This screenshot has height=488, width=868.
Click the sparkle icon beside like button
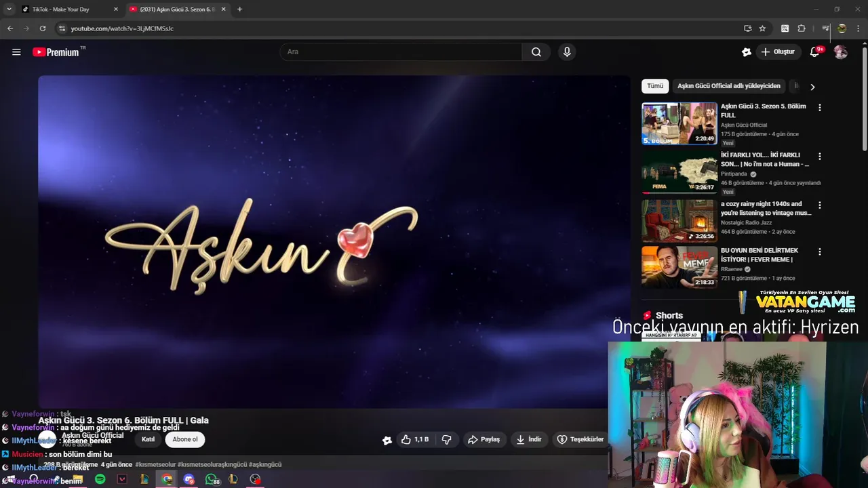387,441
